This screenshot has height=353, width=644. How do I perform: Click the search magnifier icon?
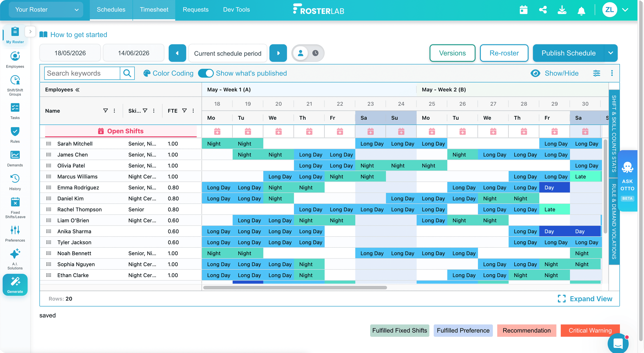127,73
